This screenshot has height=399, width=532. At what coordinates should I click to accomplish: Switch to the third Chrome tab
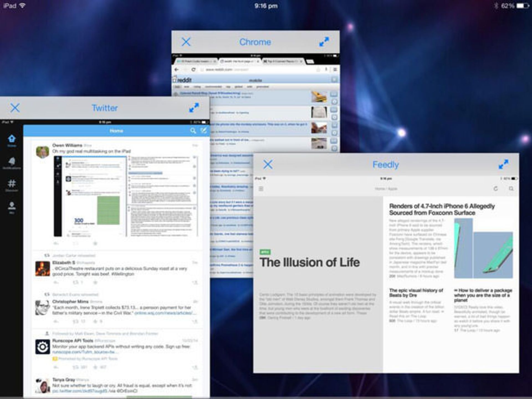click(x=283, y=61)
